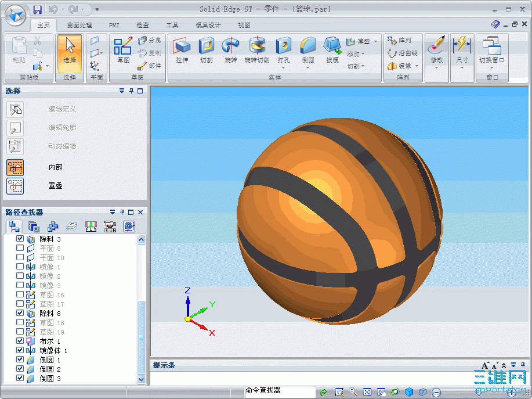Click the PathFinder scroll down arrow
This screenshot has height=399, width=532.
point(141,379)
